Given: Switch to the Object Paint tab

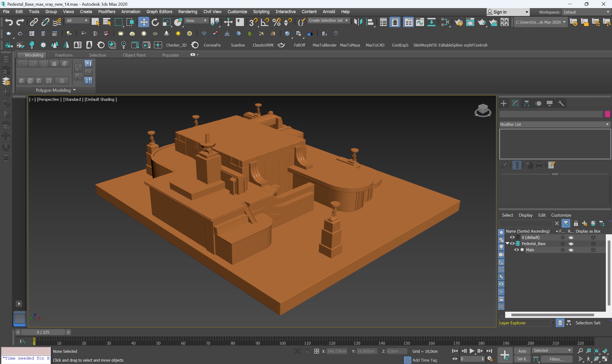Looking at the screenshot, I should [134, 55].
